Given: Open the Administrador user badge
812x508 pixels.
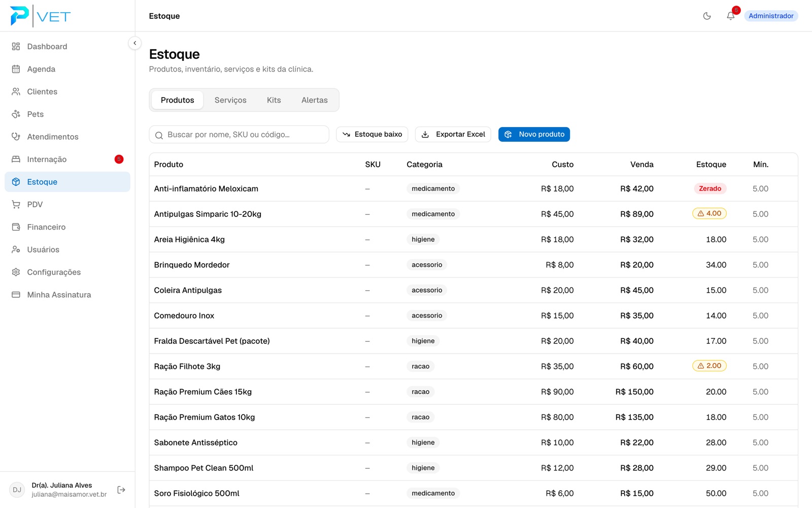Looking at the screenshot, I should coord(771,16).
